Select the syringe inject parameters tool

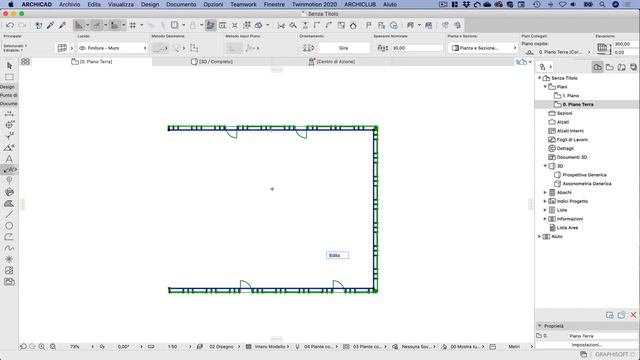click(x=62, y=25)
